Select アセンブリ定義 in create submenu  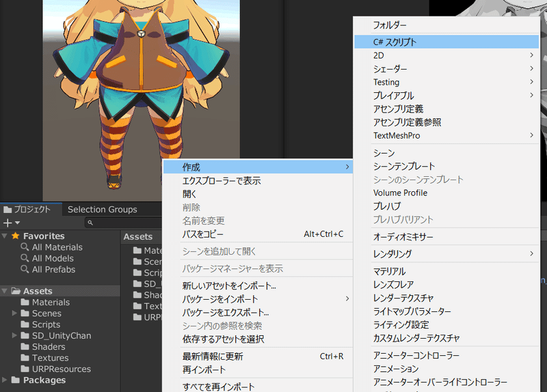(446, 109)
